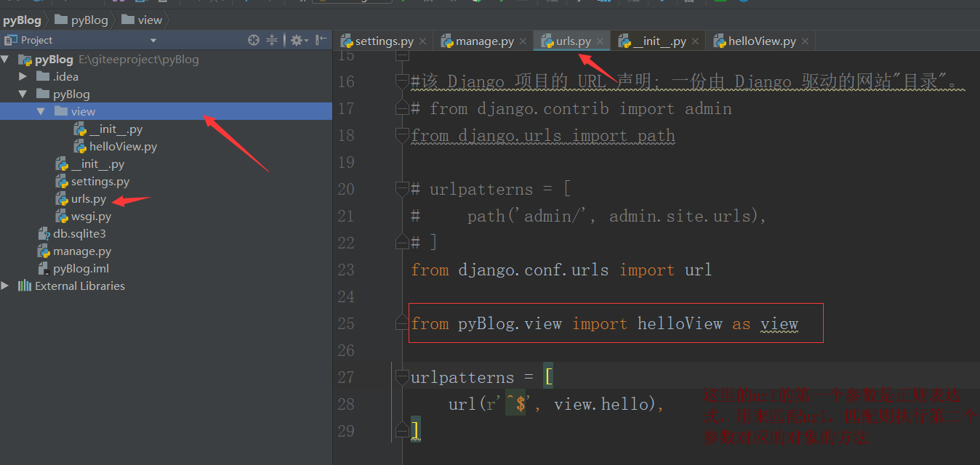Open the Project panel gear settings
This screenshot has width=980, height=465.
click(x=299, y=40)
